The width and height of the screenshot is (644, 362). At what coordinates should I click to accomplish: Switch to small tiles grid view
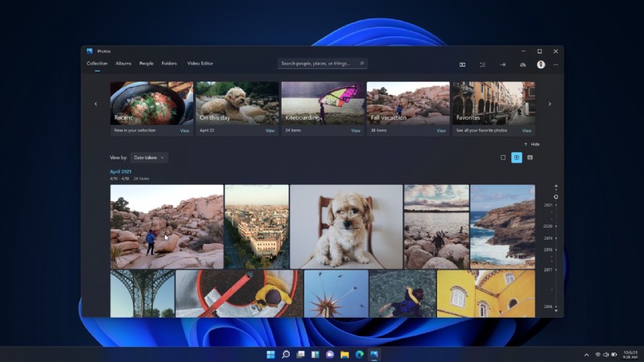[x=530, y=158]
